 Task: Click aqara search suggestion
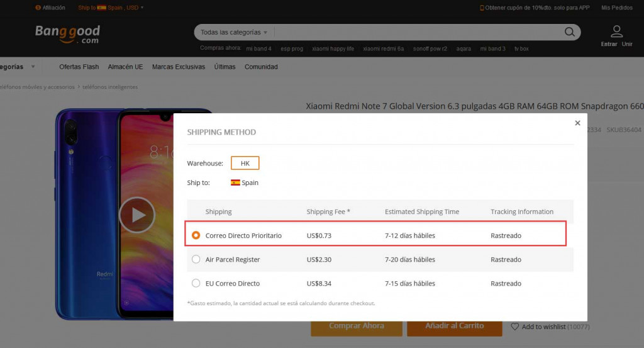[x=464, y=48]
